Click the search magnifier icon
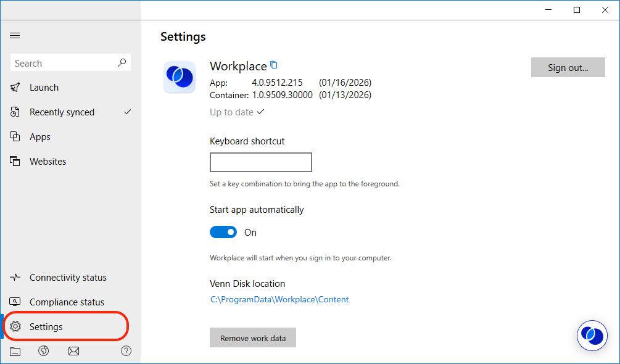This screenshot has height=364, width=620. (x=122, y=63)
